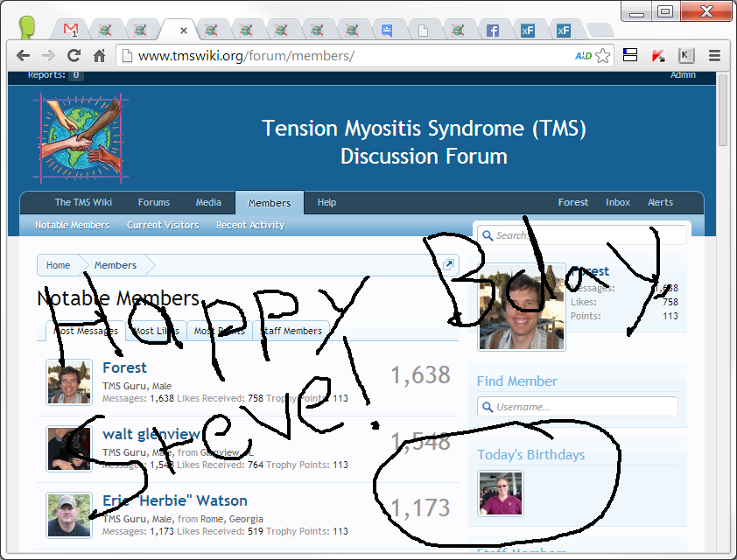Click the browser home icon
Image resolution: width=737 pixels, height=560 pixels.
tap(100, 55)
